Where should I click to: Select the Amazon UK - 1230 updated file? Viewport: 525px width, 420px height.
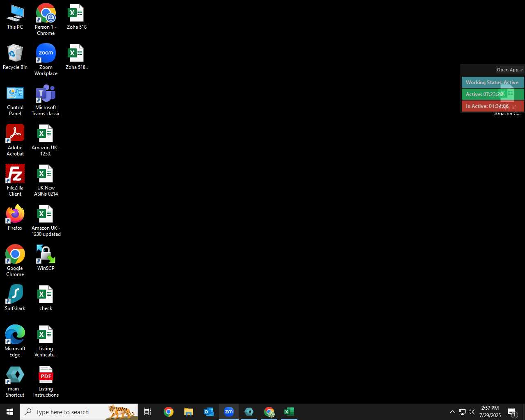(x=46, y=221)
